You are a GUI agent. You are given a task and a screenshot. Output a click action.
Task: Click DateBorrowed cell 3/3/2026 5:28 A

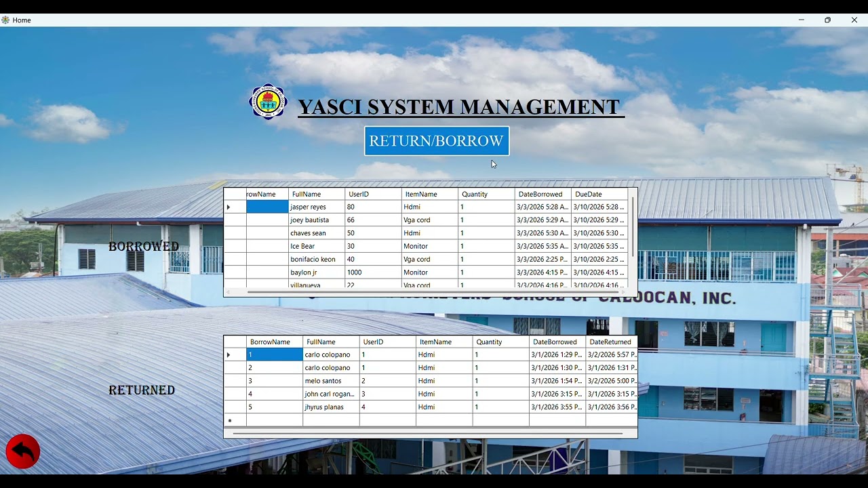tap(542, 207)
